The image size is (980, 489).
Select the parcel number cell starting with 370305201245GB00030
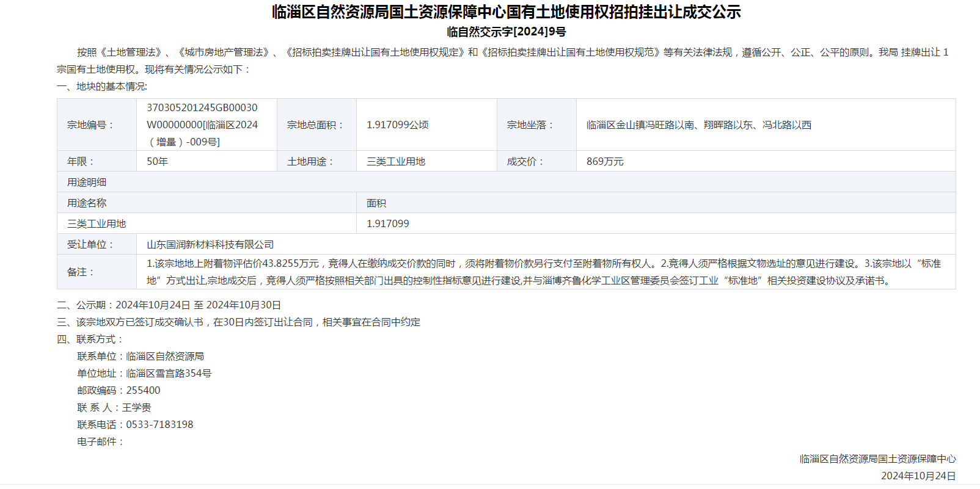[202, 125]
